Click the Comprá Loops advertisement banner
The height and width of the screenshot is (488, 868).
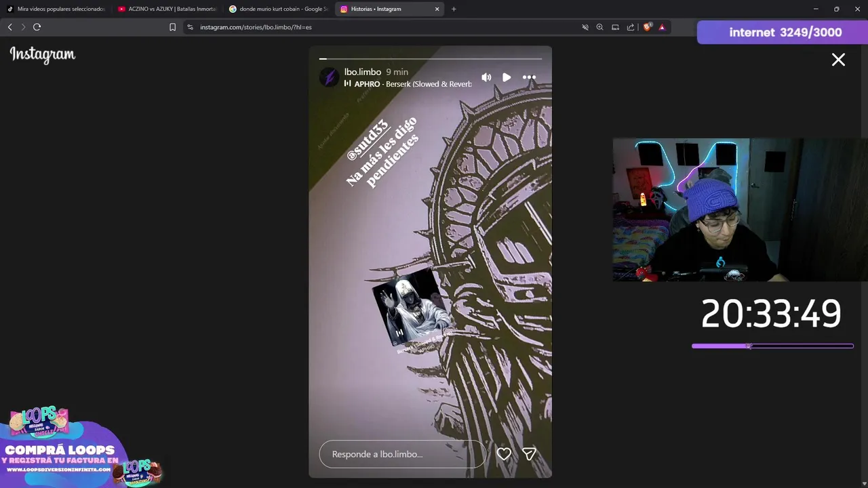(81, 447)
